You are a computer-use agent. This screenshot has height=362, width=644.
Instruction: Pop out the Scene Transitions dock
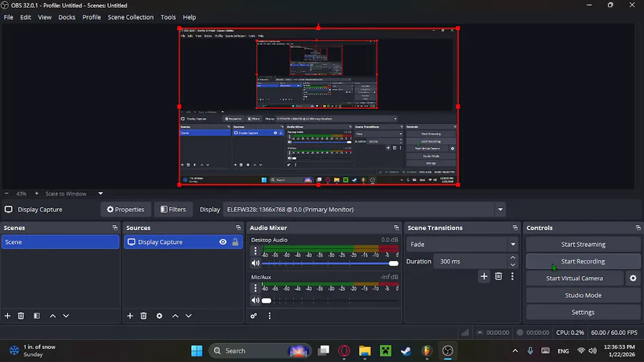pos(515,228)
